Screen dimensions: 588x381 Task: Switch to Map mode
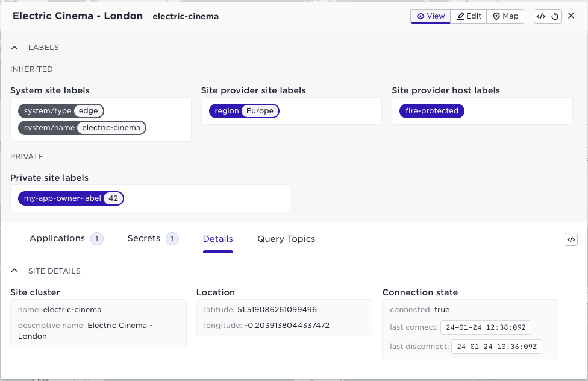point(505,16)
